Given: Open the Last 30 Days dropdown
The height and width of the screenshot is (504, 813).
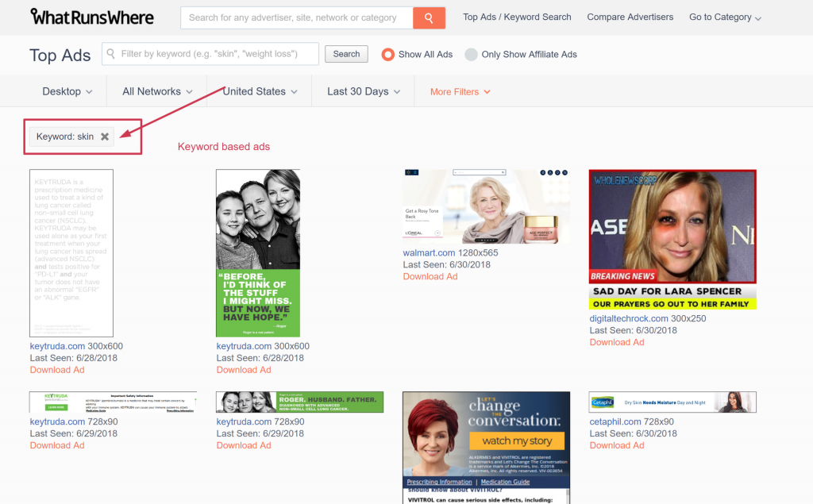Looking at the screenshot, I should tap(364, 91).
